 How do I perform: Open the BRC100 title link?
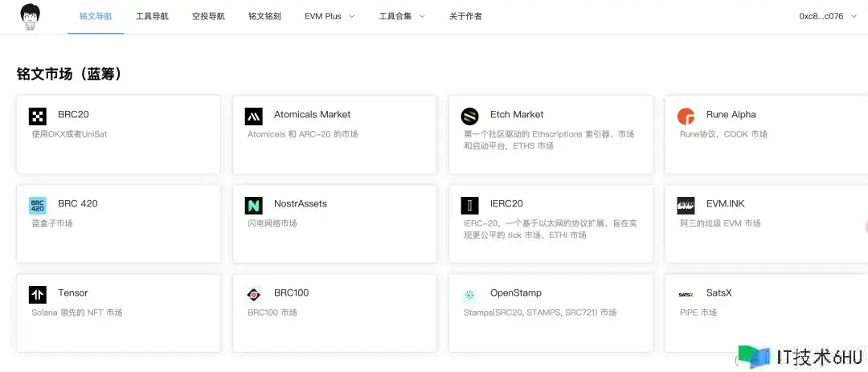[291, 292]
